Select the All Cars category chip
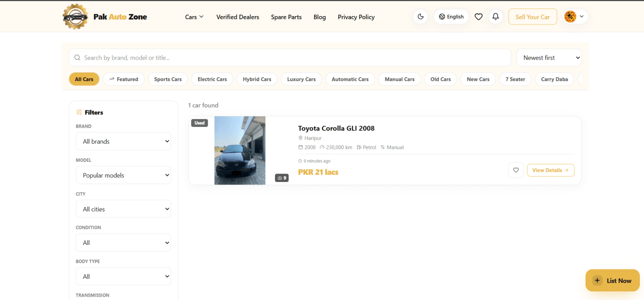 coord(84,79)
